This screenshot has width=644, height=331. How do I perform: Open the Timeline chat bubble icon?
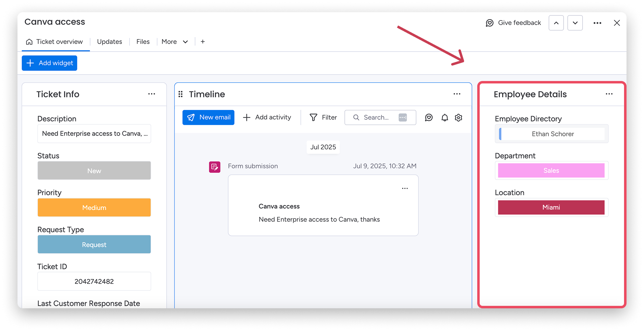(x=429, y=118)
